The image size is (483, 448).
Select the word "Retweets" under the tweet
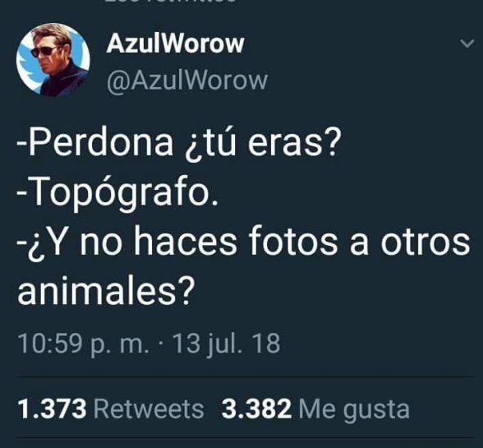(x=149, y=409)
